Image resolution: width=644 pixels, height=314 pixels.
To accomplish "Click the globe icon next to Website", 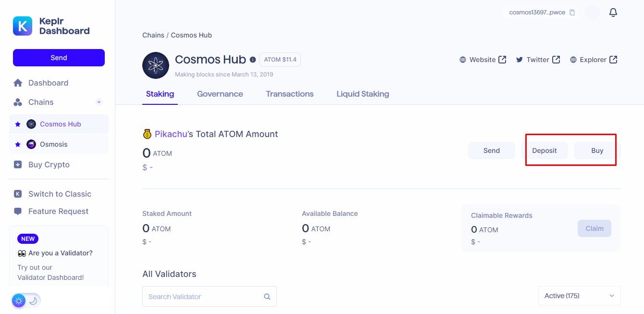I will pyautogui.click(x=463, y=60).
